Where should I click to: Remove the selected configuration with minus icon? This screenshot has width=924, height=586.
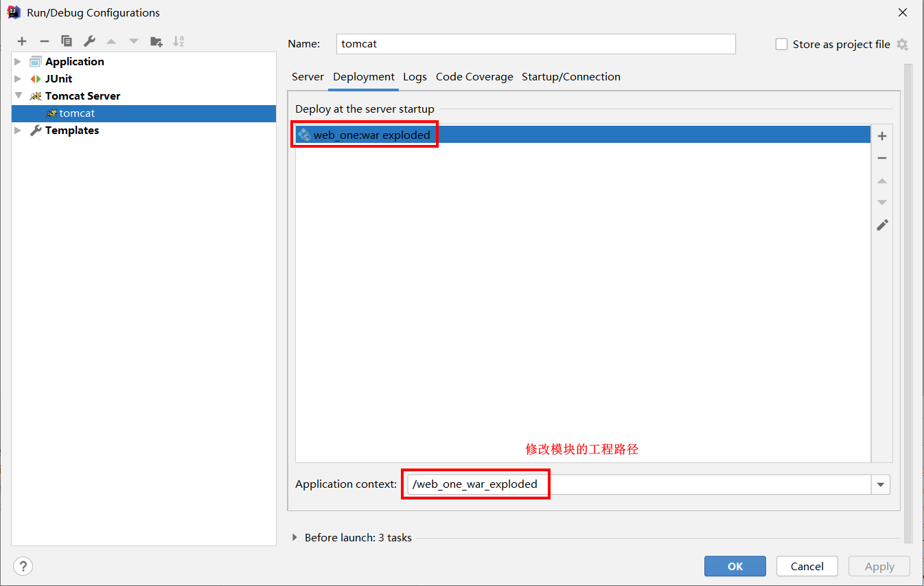[45, 41]
